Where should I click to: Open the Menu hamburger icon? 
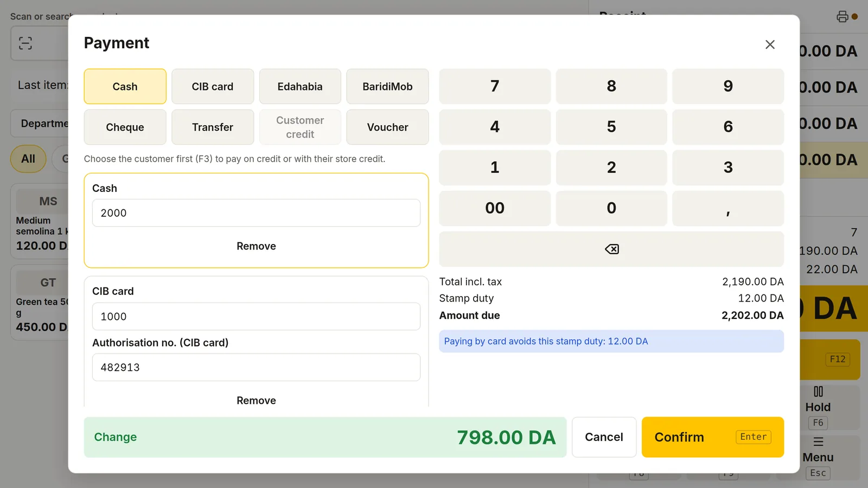pos(818,441)
